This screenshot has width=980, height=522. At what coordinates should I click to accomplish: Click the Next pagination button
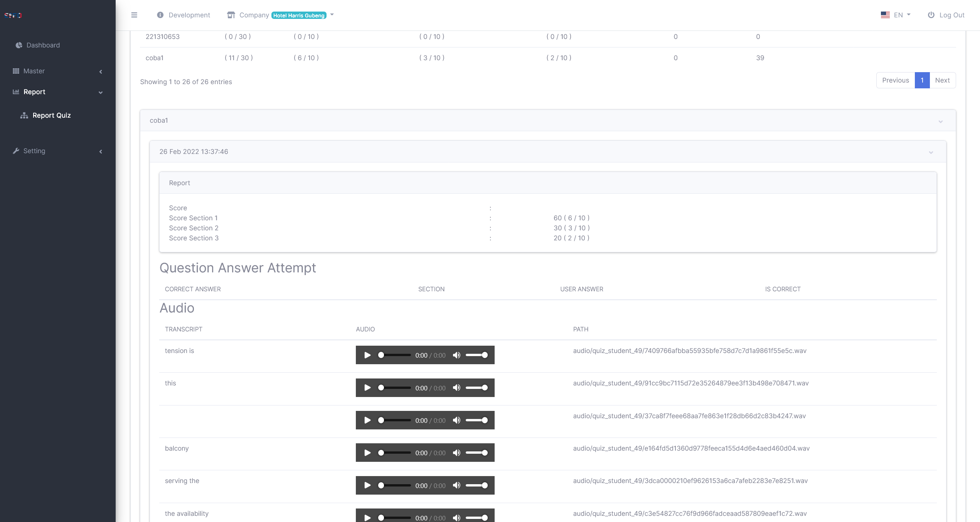click(942, 80)
